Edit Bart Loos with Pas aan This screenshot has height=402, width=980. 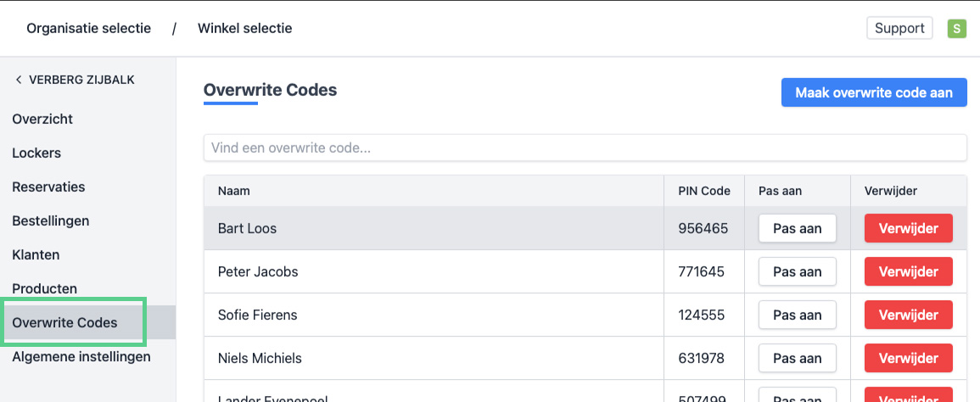pyautogui.click(x=798, y=228)
